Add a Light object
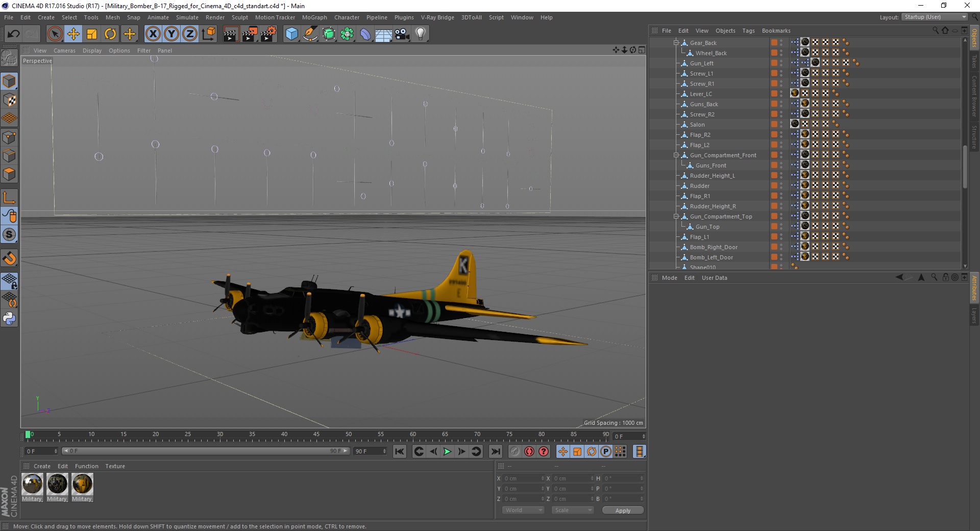 [x=421, y=34]
